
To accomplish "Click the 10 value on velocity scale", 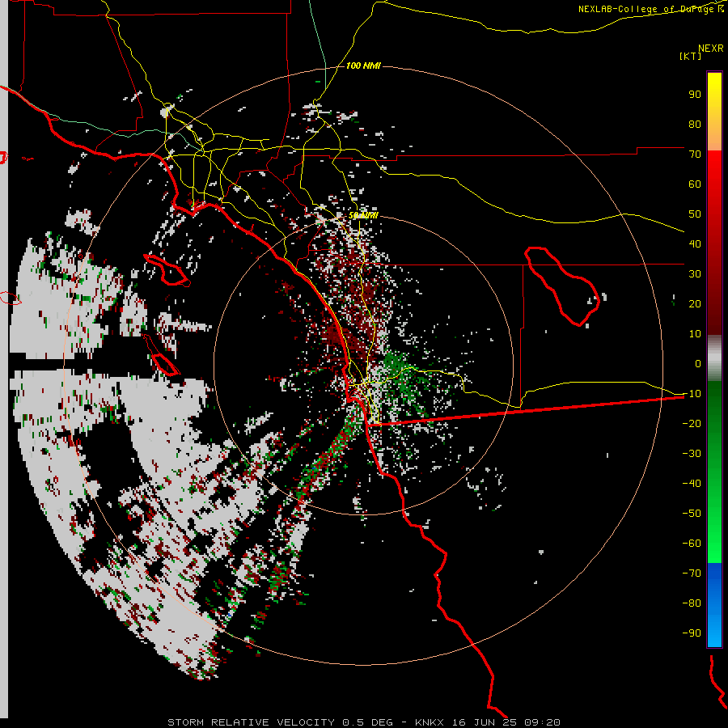I will pyautogui.click(x=695, y=334).
